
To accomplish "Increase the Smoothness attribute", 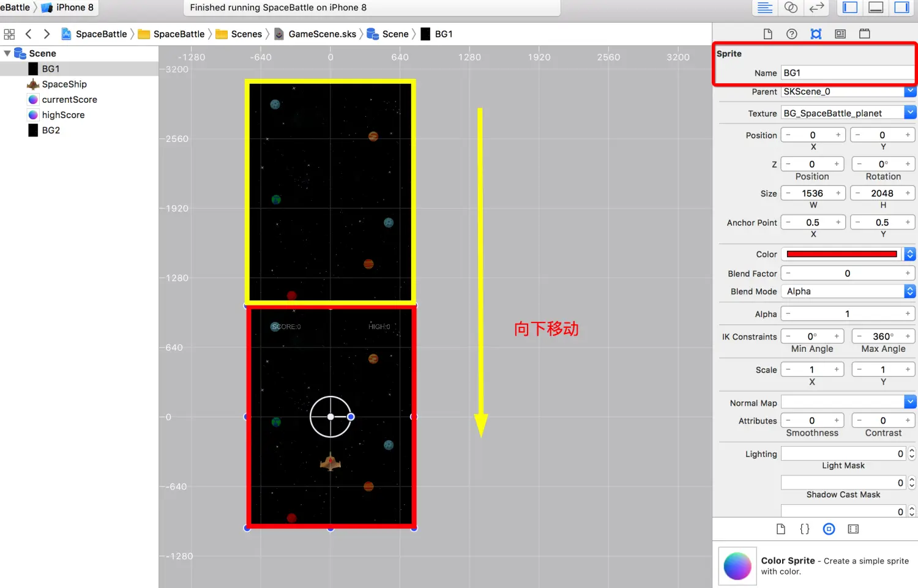I will pos(837,421).
